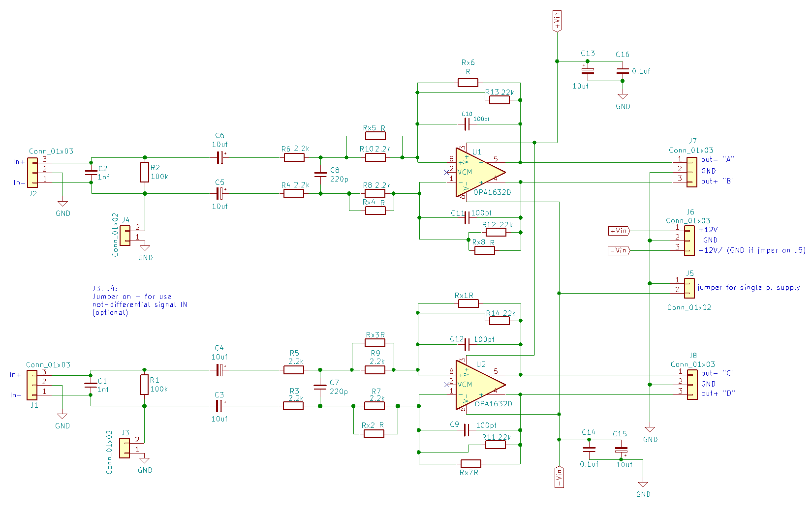This screenshot has width=812, height=513.
Task: Click the J3 jumper connector symbol
Action: 125,448
